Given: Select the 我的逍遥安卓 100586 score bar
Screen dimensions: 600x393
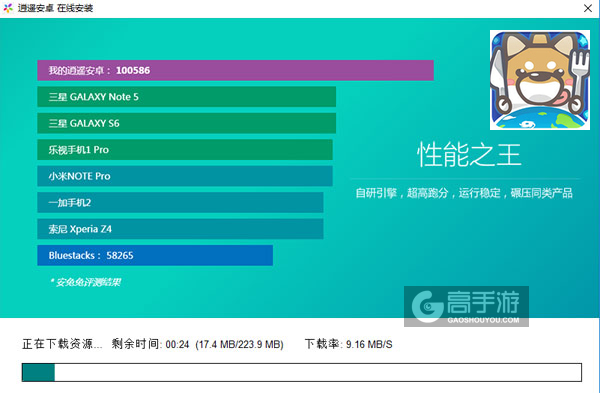Looking at the screenshot, I should click(x=235, y=70).
